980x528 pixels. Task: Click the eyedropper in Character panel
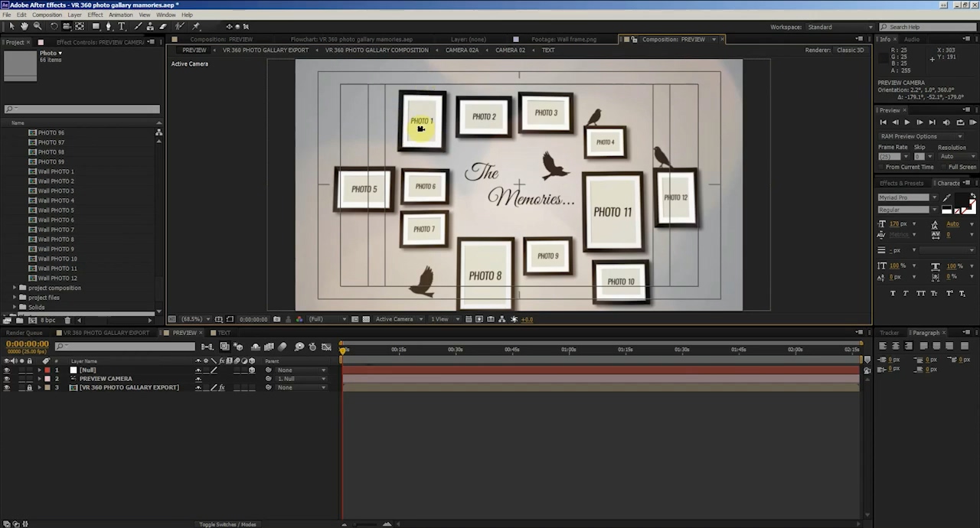947,198
